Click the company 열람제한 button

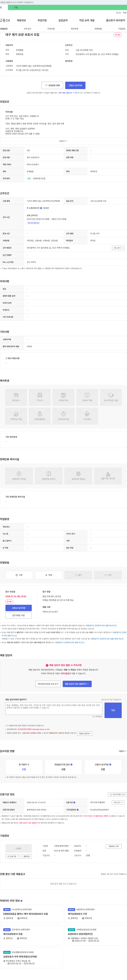point(26,856)
